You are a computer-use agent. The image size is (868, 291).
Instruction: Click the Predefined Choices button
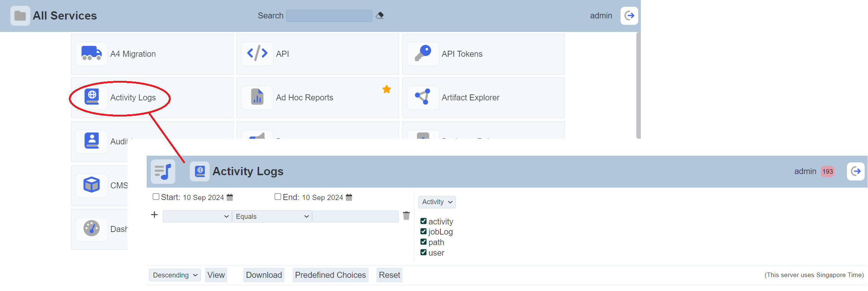pos(330,275)
